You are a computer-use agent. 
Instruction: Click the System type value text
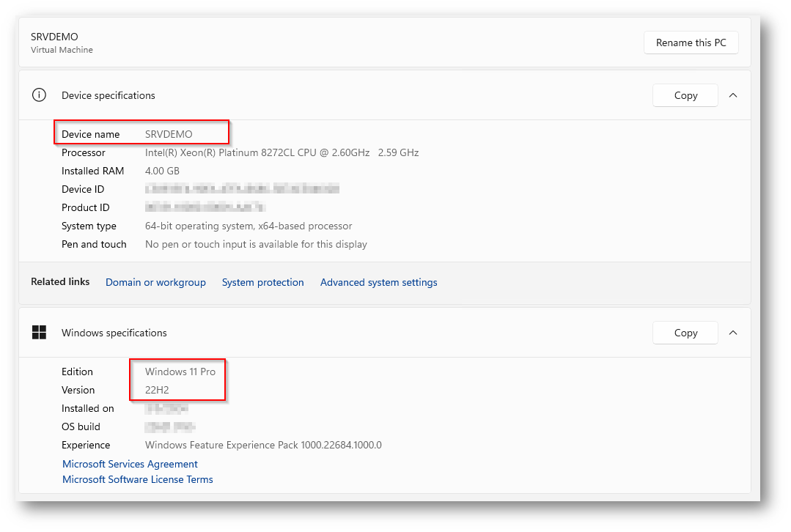click(x=249, y=226)
